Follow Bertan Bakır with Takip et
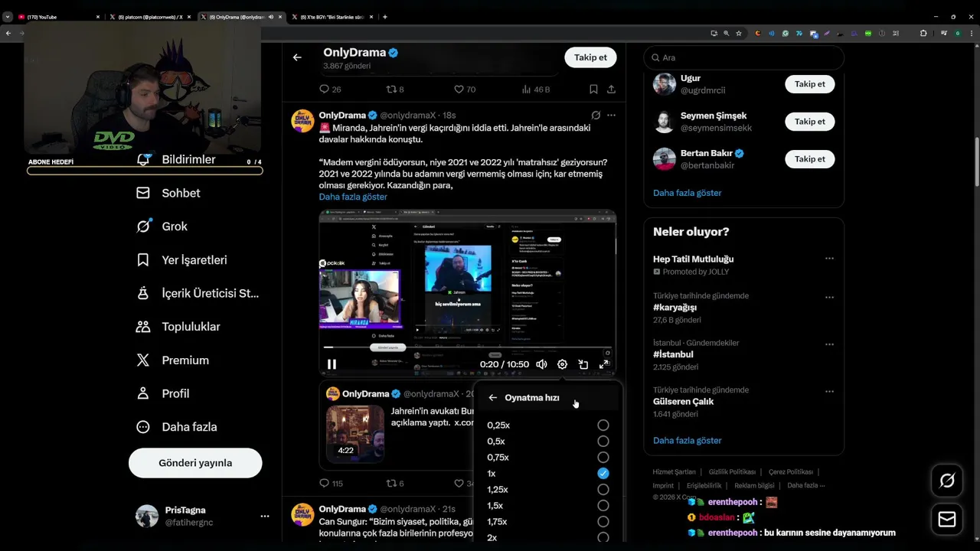This screenshot has width=980, height=551. pos(809,159)
